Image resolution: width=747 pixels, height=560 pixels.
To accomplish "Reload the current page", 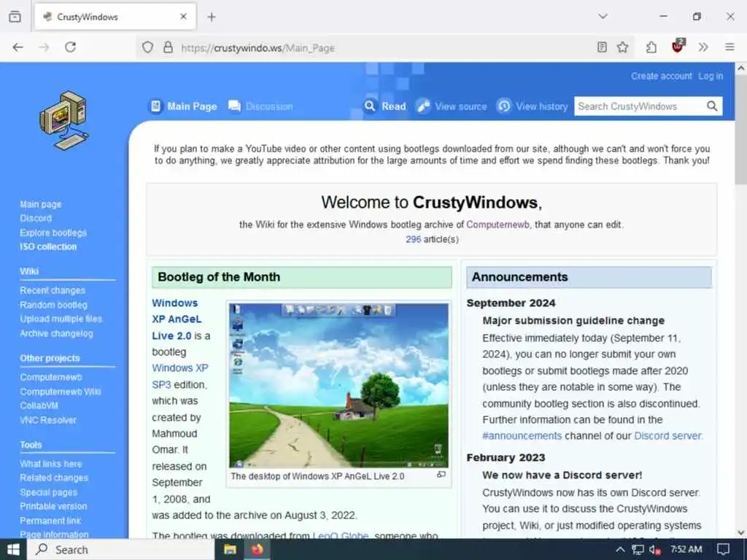I will pos(71,47).
